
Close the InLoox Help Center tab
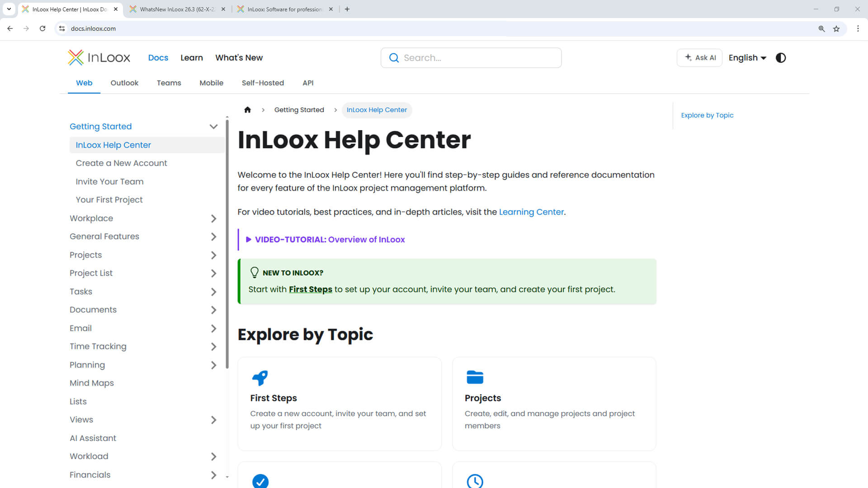coord(115,9)
